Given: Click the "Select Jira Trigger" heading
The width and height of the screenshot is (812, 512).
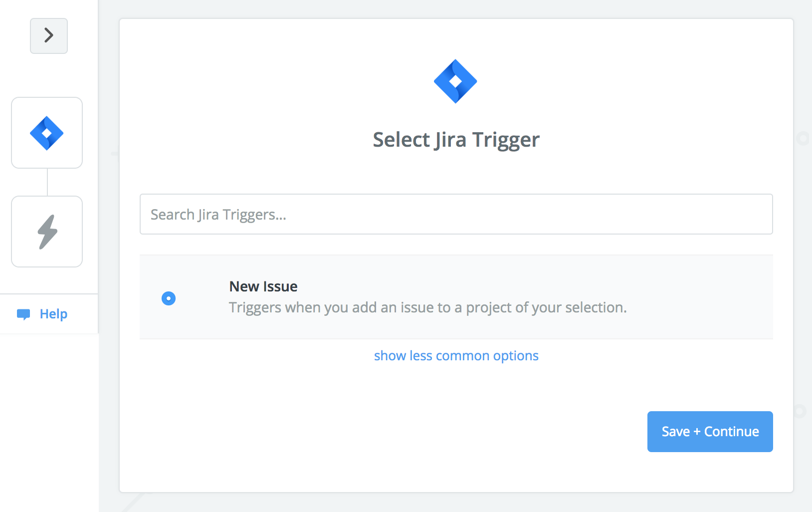Looking at the screenshot, I should click(x=456, y=140).
